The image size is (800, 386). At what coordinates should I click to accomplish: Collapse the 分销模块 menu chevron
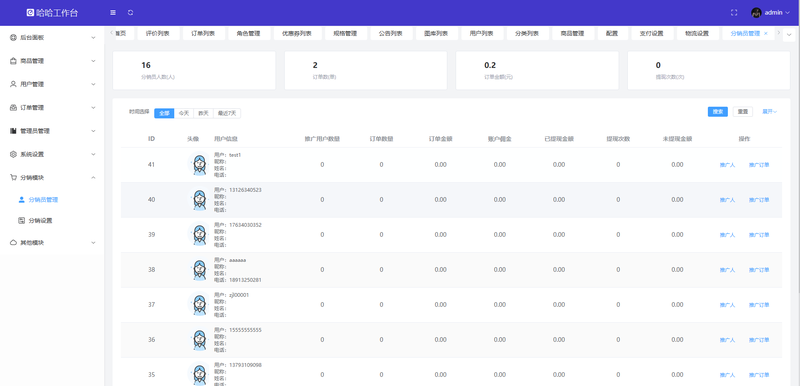[93, 177]
